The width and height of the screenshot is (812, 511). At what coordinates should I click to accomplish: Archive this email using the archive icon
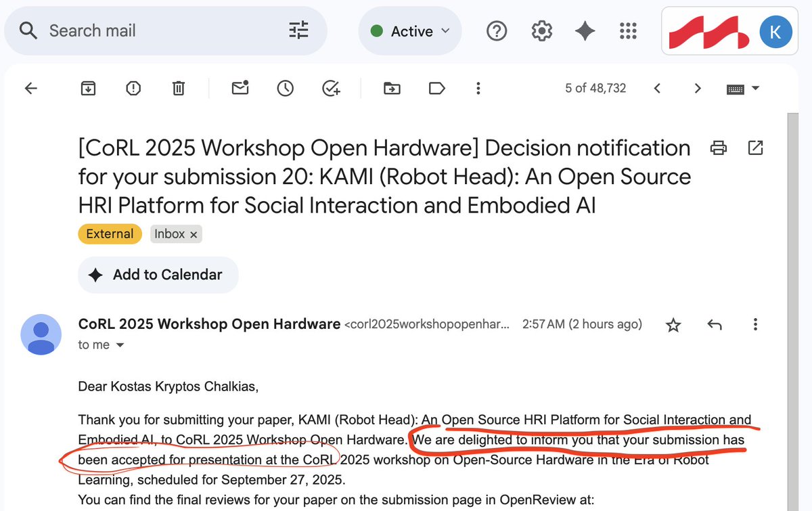click(88, 88)
